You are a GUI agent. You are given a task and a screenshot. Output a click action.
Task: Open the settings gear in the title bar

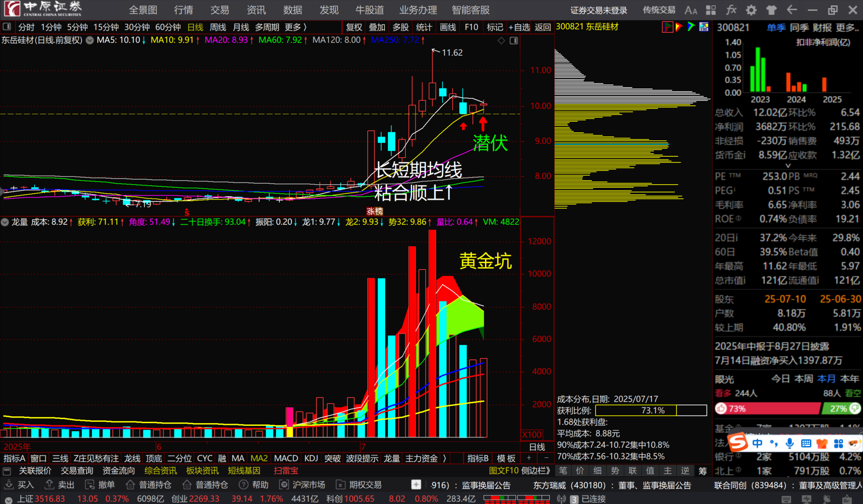[751, 9]
